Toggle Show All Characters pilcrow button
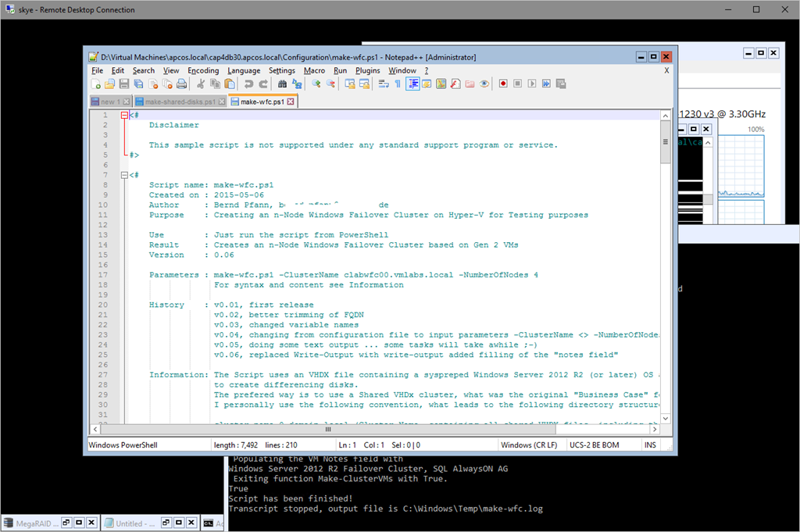 pos(398,84)
